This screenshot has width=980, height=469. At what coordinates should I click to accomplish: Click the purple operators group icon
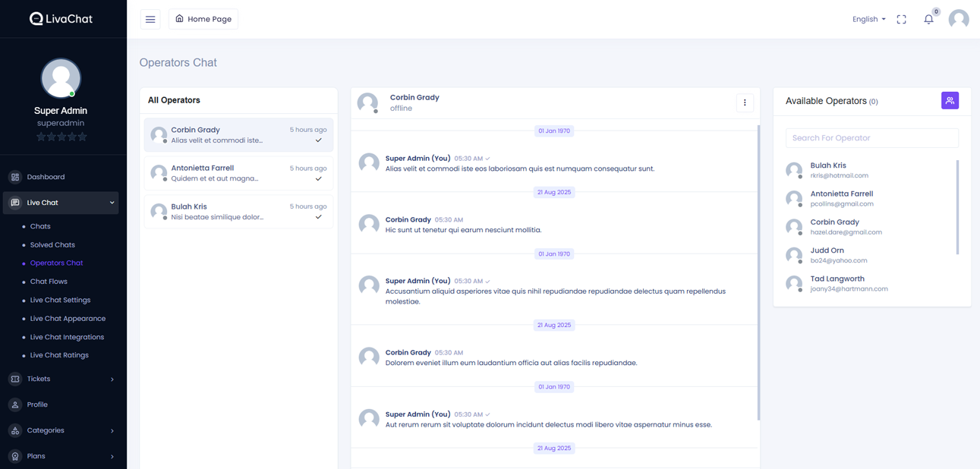(x=950, y=101)
